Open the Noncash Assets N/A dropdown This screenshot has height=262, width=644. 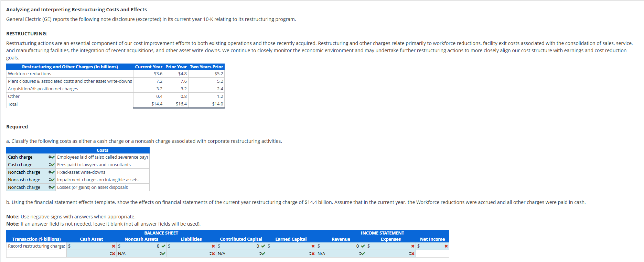point(141,253)
